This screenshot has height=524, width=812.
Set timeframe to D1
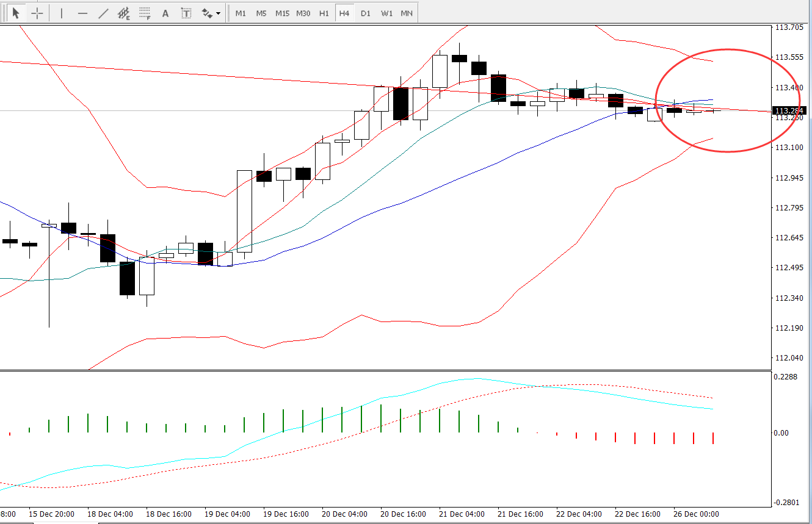click(365, 13)
